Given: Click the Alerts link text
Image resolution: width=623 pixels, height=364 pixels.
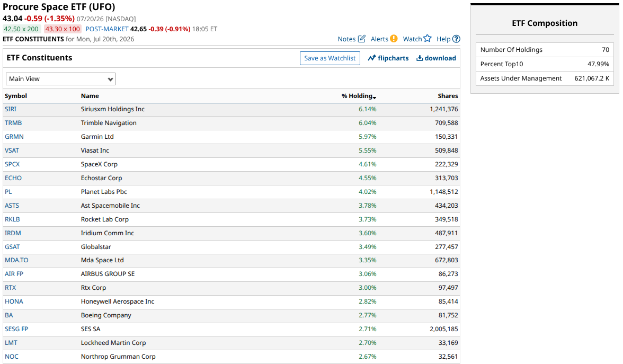Looking at the screenshot, I should (379, 39).
